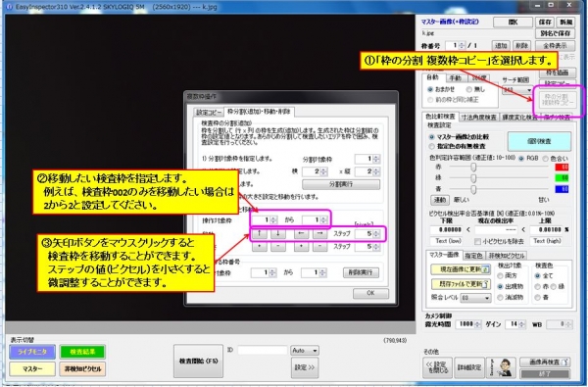Select the マスター画像との比較 radio button
This screenshot has width=588, height=387.
pyautogui.click(x=432, y=137)
